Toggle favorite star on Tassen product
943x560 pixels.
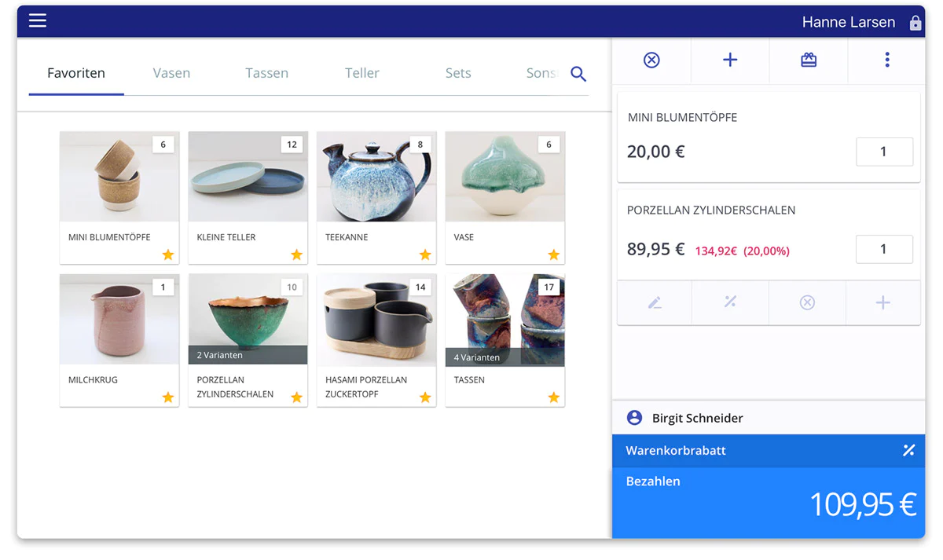click(553, 397)
